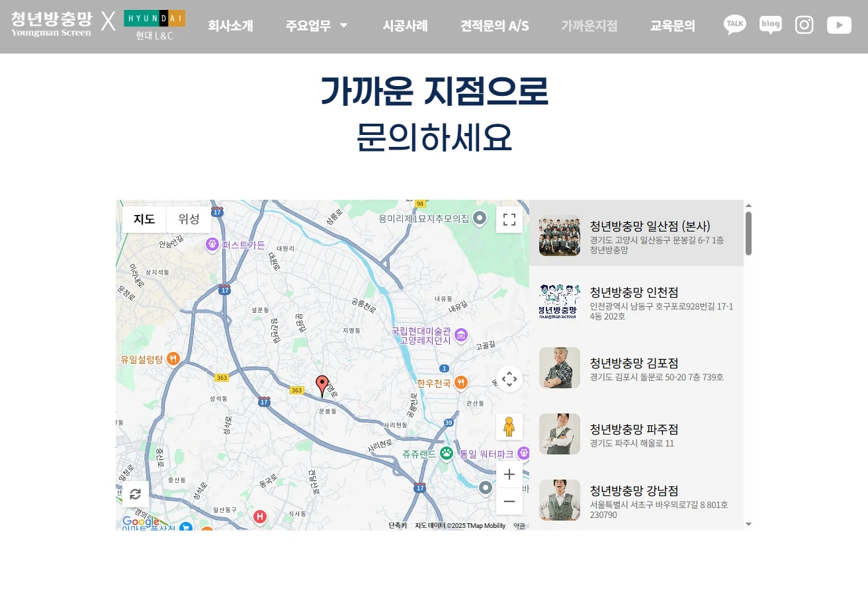Screen dimensions: 868x596
Task: Click the 쥬쥬랜드 paw map icon
Action: 447,454
